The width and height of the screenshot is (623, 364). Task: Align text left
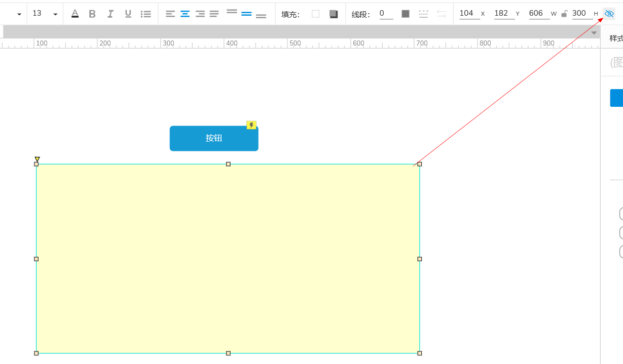coord(170,14)
